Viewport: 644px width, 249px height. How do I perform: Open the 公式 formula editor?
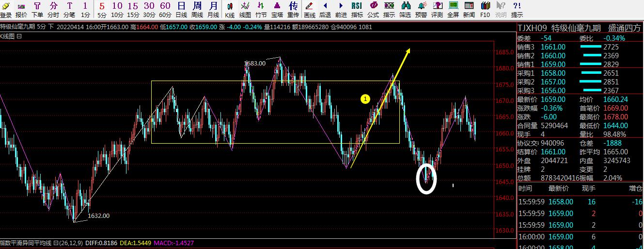tap(373, 9)
